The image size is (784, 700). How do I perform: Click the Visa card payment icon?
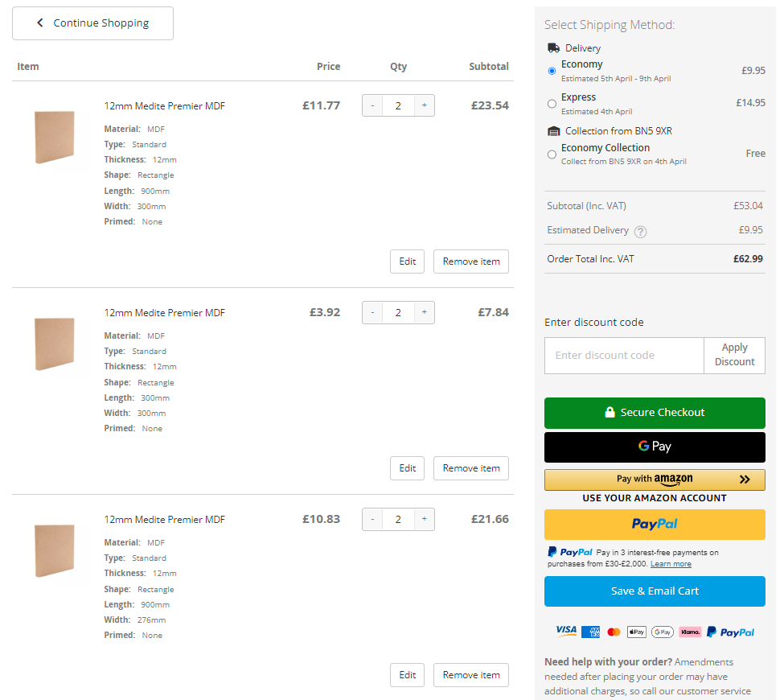566,631
